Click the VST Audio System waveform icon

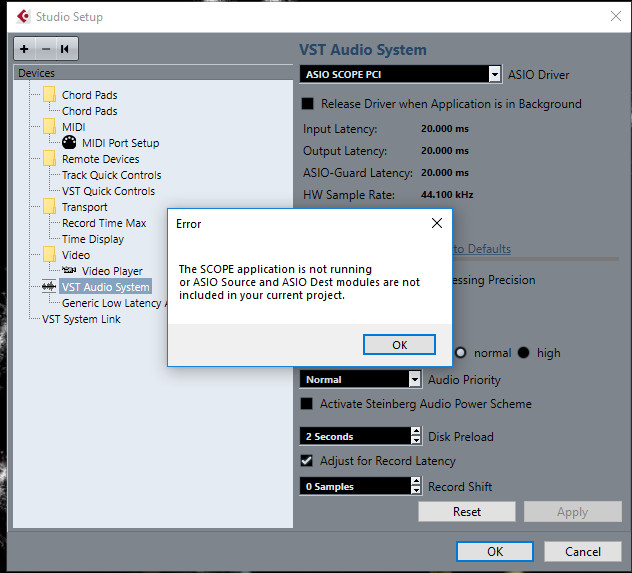click(x=49, y=286)
